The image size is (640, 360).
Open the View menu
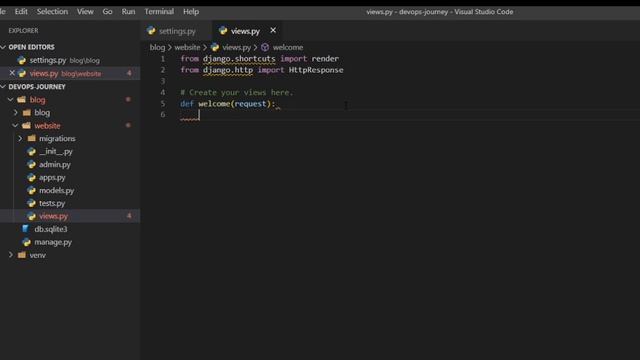pyautogui.click(x=85, y=11)
